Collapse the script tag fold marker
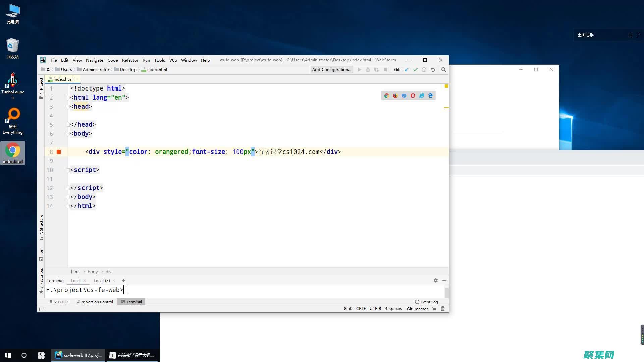Image resolution: width=644 pixels, height=362 pixels. coord(68,170)
